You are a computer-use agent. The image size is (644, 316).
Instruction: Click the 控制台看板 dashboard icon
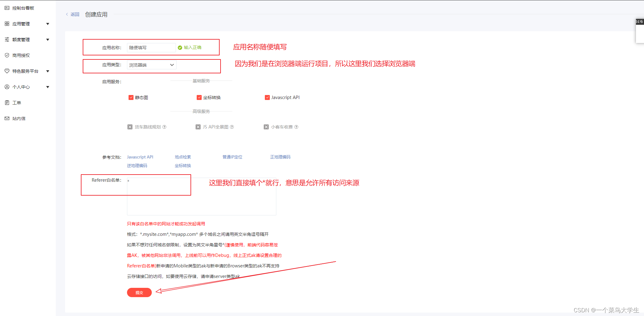tap(7, 8)
